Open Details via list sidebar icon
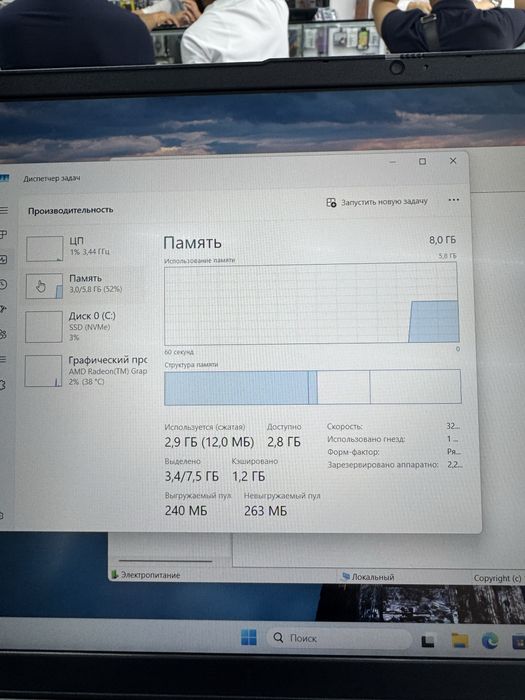This screenshot has width=525, height=700. coord(3,359)
